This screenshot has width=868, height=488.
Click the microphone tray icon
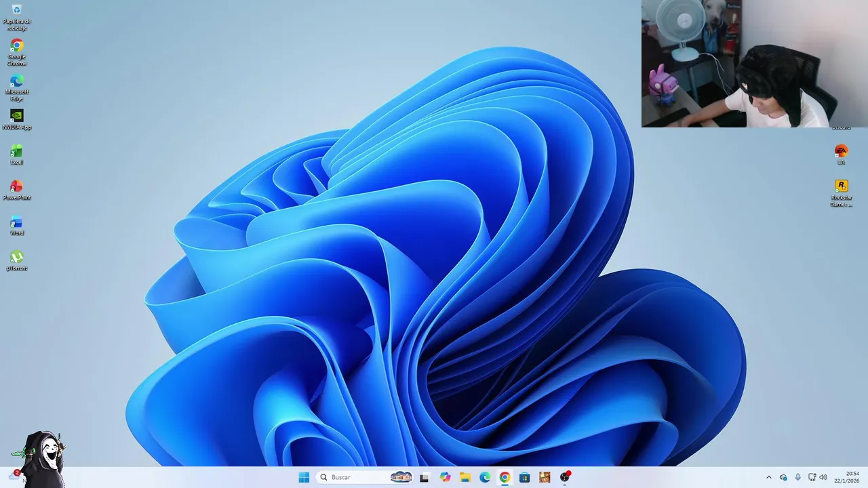798,477
